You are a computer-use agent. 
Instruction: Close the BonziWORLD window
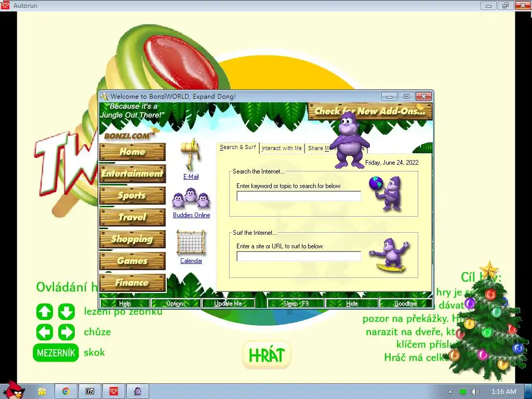[x=424, y=97]
